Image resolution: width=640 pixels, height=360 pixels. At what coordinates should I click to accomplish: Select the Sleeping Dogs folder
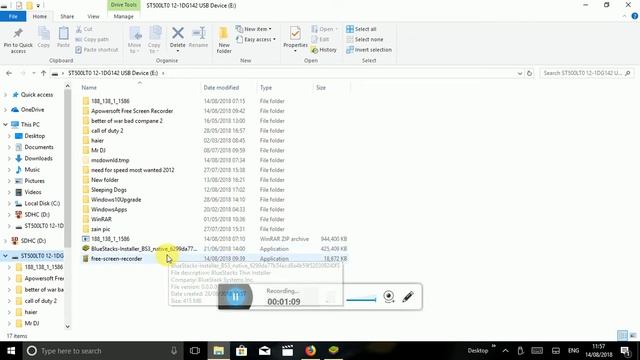(x=109, y=190)
